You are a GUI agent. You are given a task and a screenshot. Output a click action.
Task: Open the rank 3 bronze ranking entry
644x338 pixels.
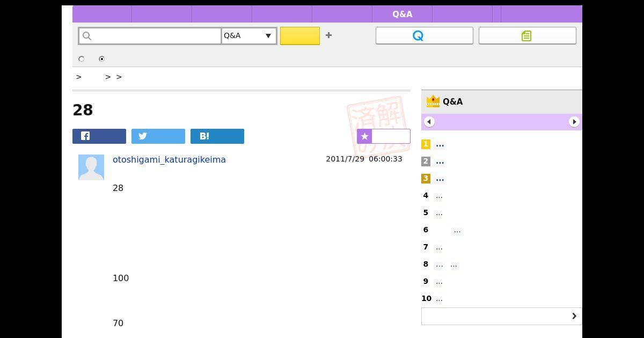click(x=440, y=179)
